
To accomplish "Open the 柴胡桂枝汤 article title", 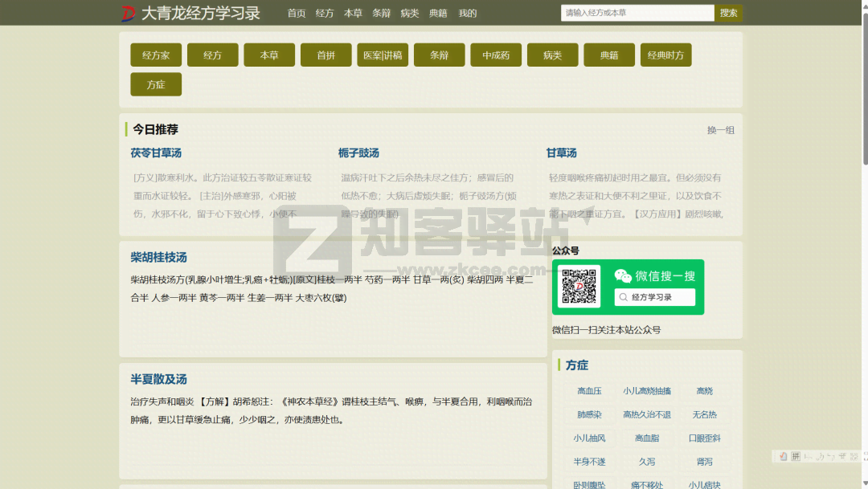I will [158, 257].
